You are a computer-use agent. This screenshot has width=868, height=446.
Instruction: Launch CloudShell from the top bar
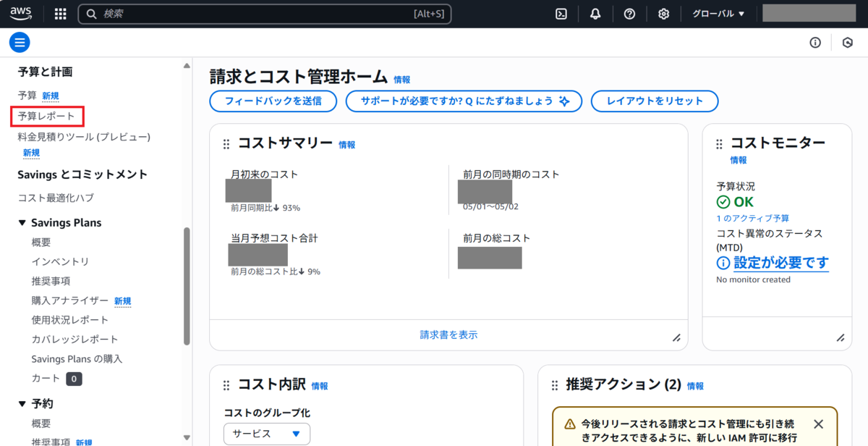coord(561,14)
